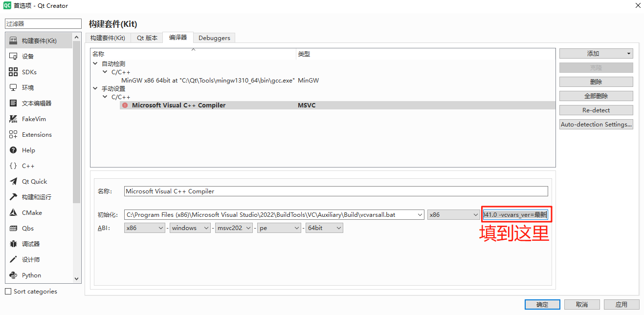
Task: Click the 过滤器 filter input field
Action: 43,23
